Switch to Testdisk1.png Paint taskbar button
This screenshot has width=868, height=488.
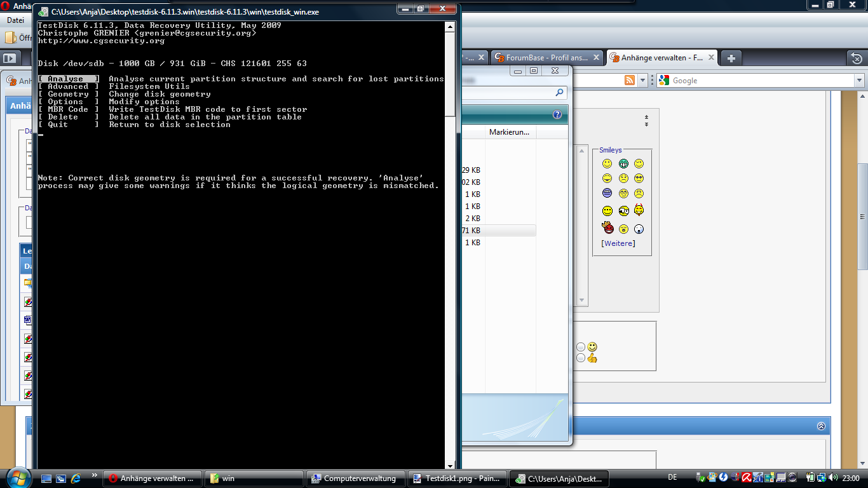(458, 478)
